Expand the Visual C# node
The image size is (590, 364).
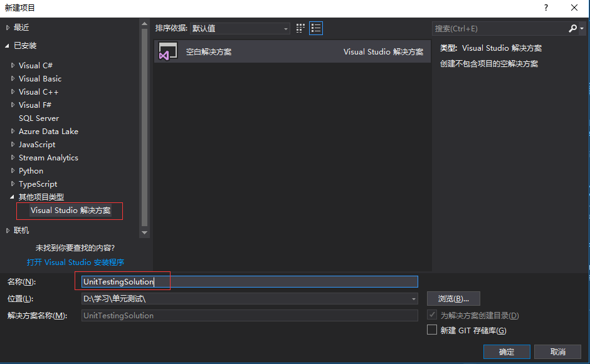pos(13,65)
